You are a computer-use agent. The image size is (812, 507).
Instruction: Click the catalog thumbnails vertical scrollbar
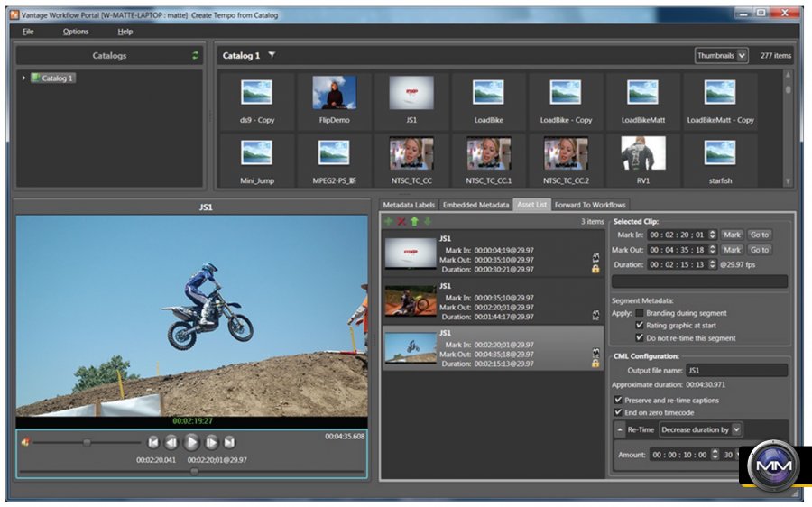tap(789, 128)
